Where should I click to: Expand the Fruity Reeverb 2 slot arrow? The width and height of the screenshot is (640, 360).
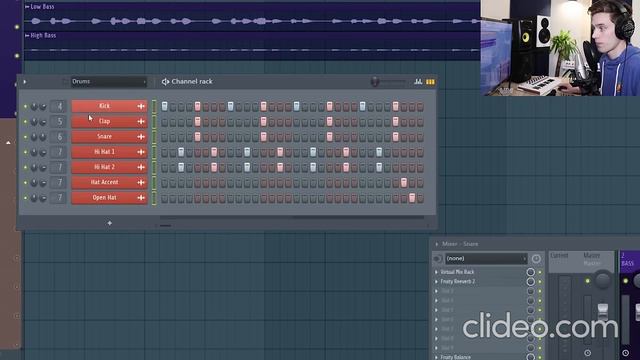436,282
